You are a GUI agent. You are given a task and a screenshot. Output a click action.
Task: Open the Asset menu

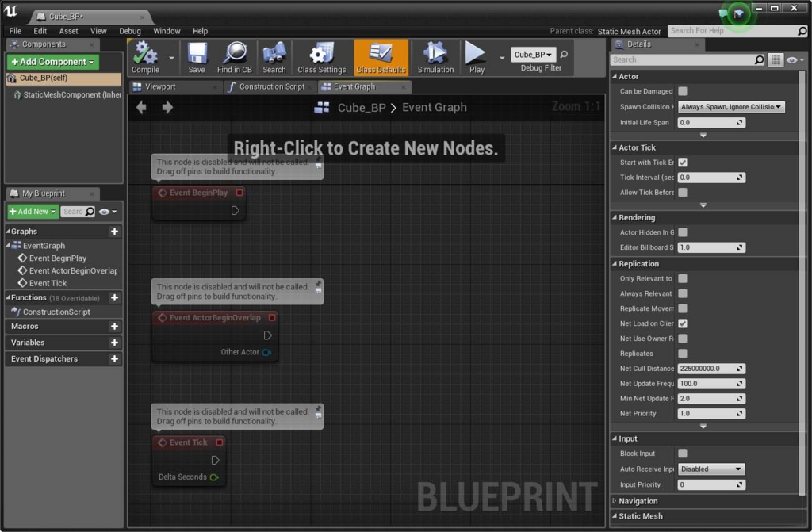(68, 31)
